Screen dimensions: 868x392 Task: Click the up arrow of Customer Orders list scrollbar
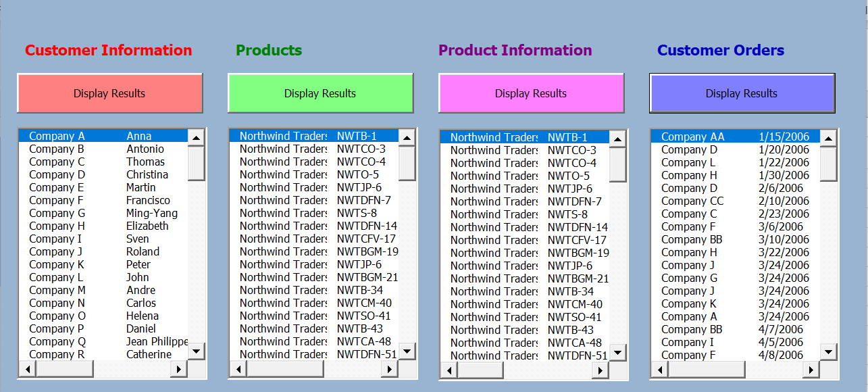pos(829,138)
